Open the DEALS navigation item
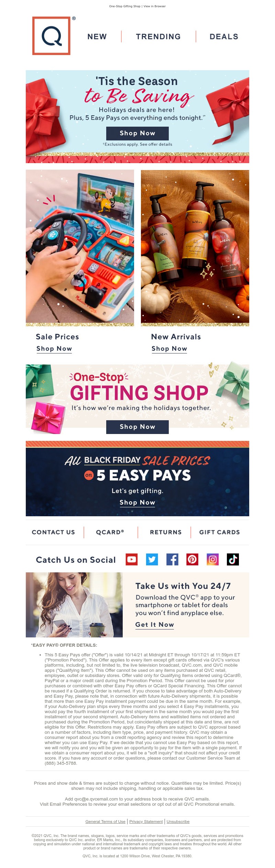275x868 pixels. pyautogui.click(x=224, y=36)
